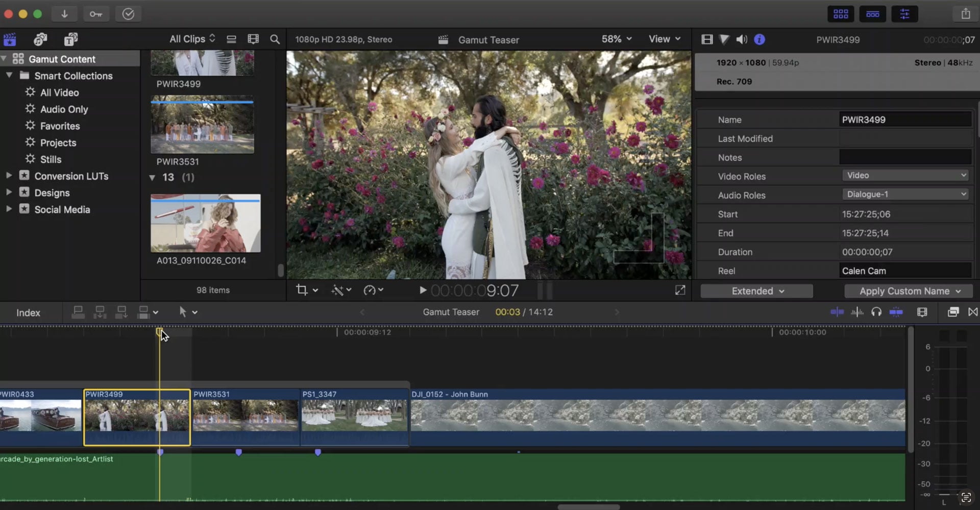Viewport: 980px width, 510px height.
Task: Collapse the Smart Collections folder
Action: 9,75
